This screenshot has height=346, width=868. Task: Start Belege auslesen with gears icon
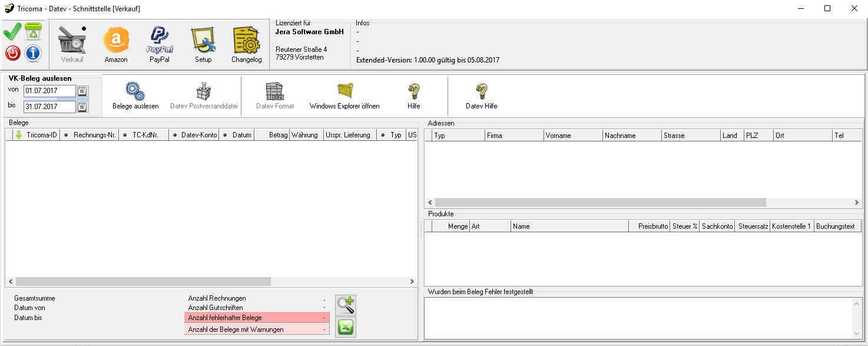click(x=135, y=95)
